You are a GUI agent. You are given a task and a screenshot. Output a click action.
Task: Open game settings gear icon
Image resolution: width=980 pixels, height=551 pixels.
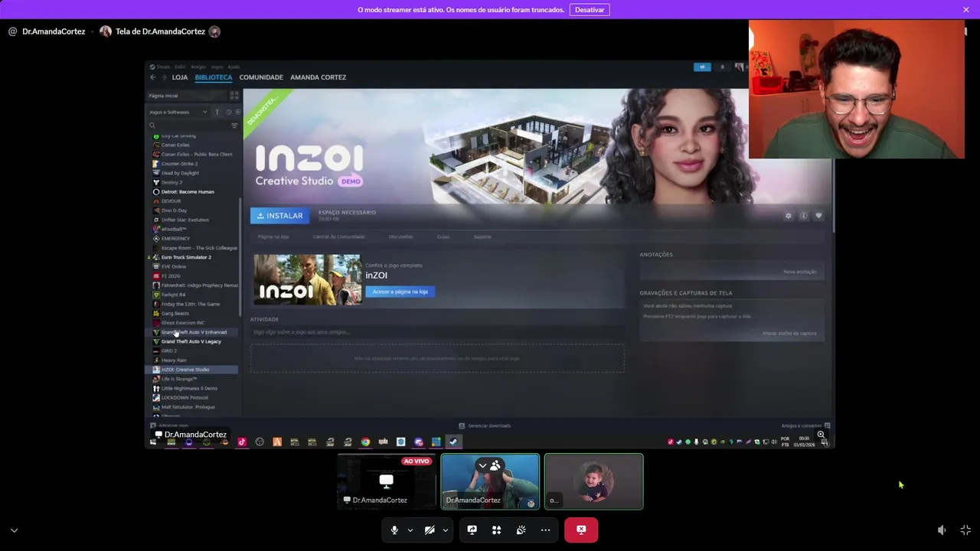coord(788,216)
